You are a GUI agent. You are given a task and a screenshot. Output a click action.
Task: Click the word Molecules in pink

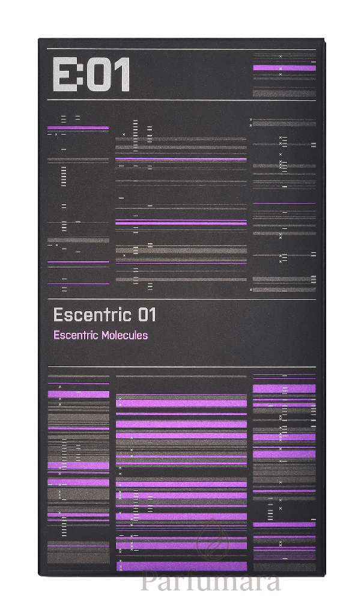pos(124,335)
